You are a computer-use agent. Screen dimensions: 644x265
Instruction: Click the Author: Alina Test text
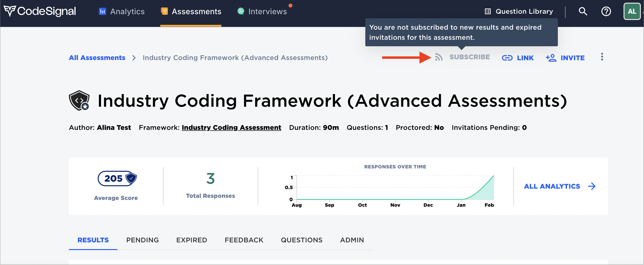click(x=100, y=128)
